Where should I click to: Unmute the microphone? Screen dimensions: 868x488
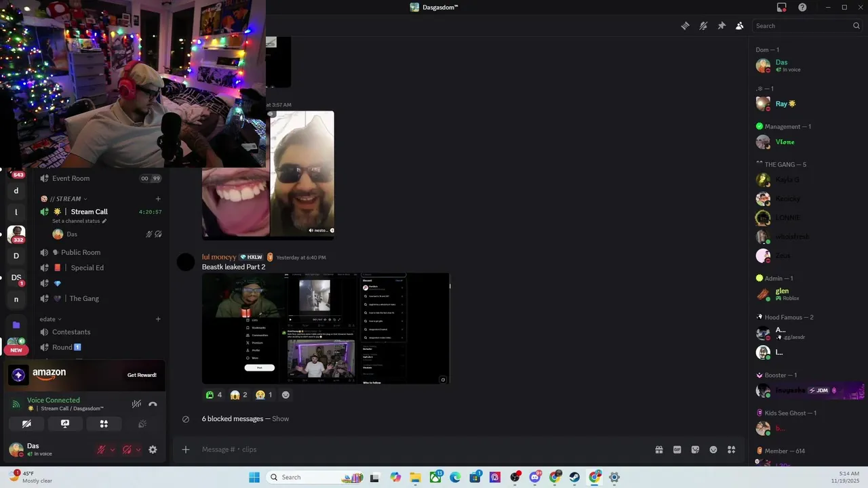(101, 449)
